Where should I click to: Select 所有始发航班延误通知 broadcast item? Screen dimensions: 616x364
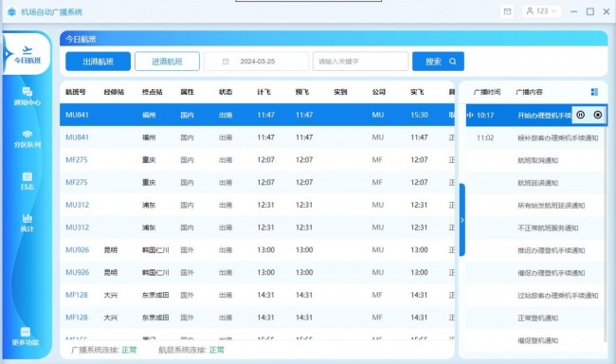(x=552, y=205)
